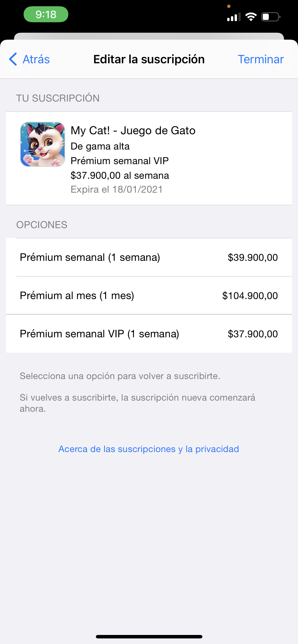Tap the OPCIONES section header

click(x=42, y=225)
